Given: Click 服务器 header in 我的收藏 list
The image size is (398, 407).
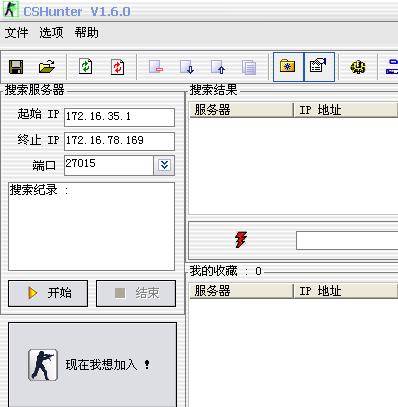Looking at the screenshot, I should pos(241,291).
